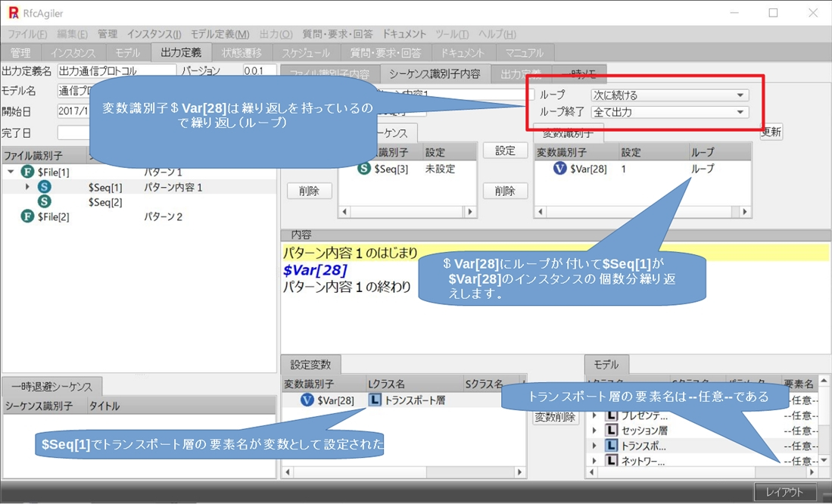Open the モデル定義(M) menu
Screen dimensions: 832x504
coord(220,35)
